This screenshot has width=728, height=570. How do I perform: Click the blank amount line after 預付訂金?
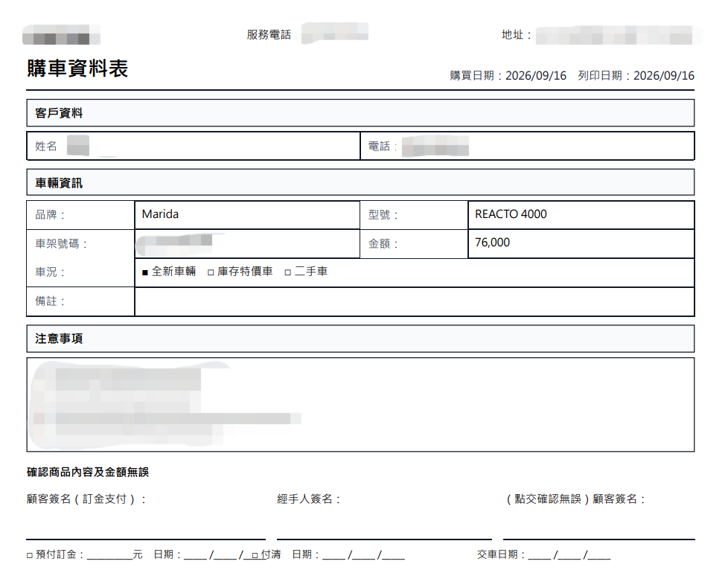tap(109, 558)
